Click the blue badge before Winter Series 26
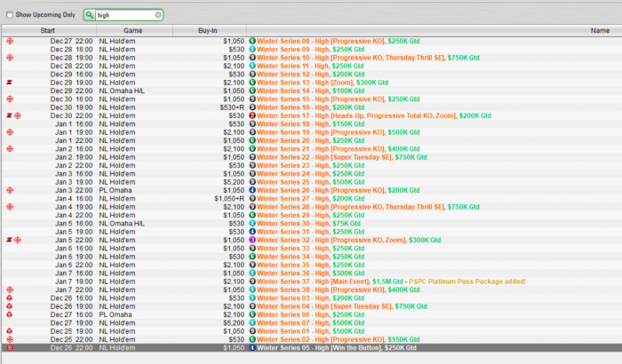 coord(251,190)
